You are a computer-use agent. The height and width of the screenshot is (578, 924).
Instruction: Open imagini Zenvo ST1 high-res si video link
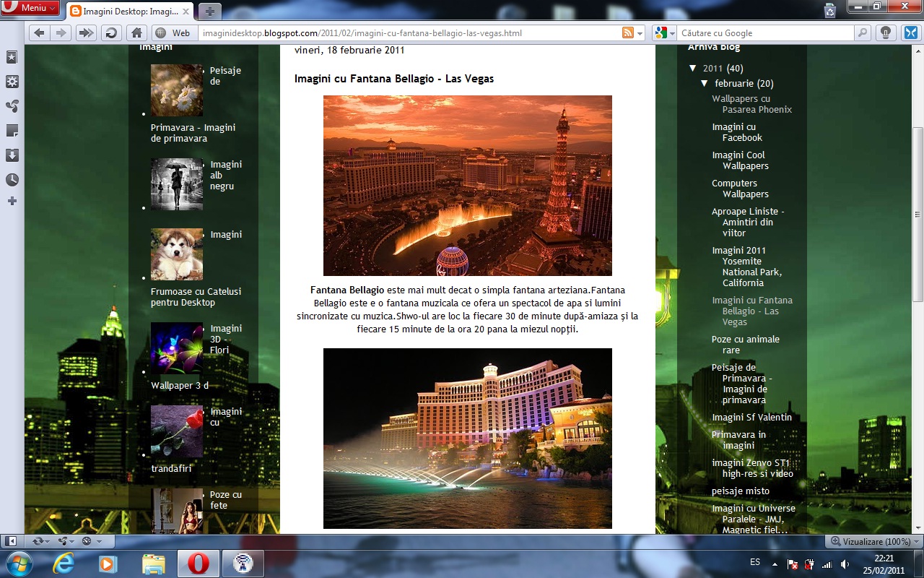(752, 468)
